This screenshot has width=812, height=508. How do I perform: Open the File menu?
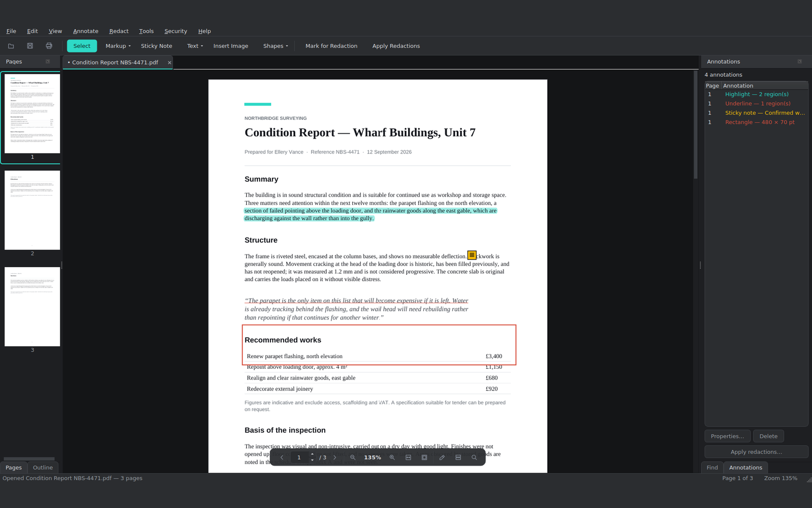pyautogui.click(x=11, y=31)
